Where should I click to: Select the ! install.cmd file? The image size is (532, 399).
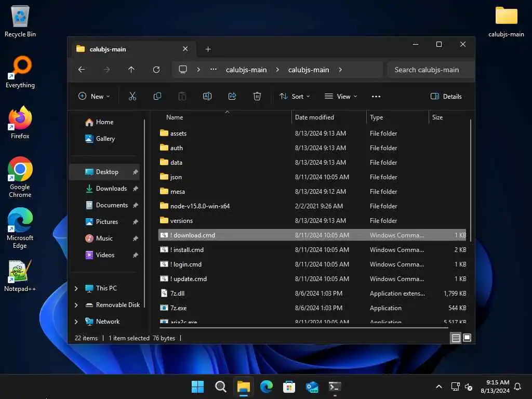pyautogui.click(x=312, y=250)
